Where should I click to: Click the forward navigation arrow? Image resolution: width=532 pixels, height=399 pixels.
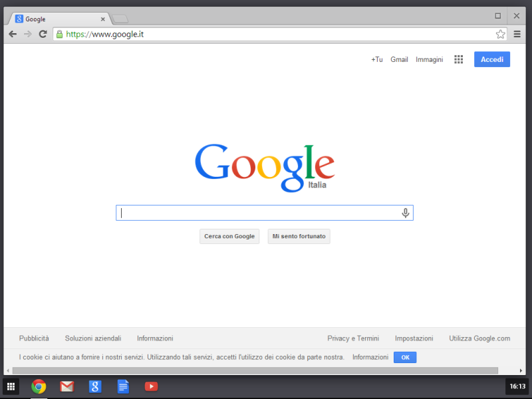coord(28,34)
